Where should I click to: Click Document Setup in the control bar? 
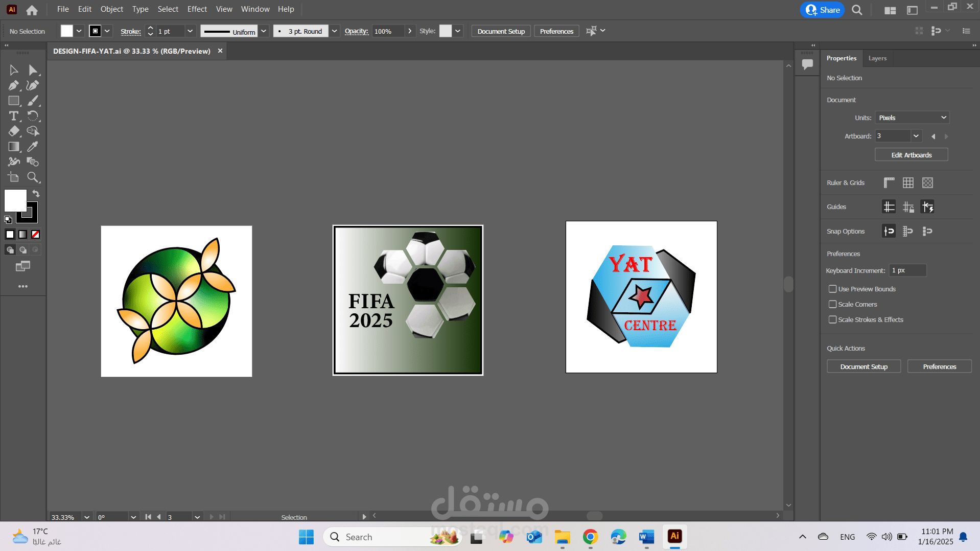(501, 31)
